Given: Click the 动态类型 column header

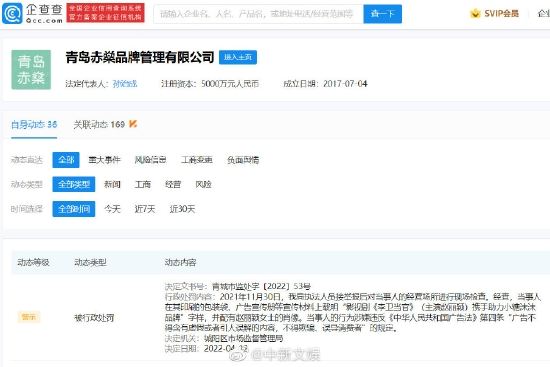Looking at the screenshot, I should click(90, 262).
